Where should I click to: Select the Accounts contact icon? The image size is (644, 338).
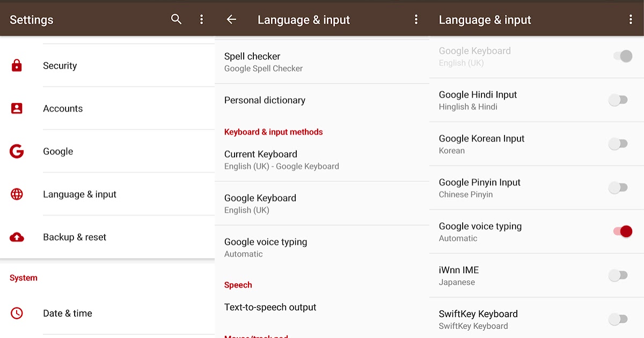pos(17,108)
